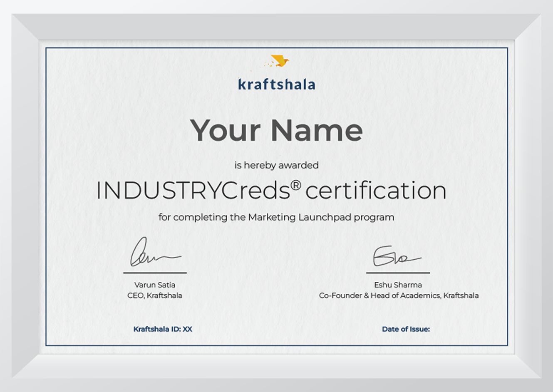Image resolution: width=553 pixels, height=392 pixels.
Task: Click Eshu Sharma's handwritten signature
Action: pyautogui.click(x=397, y=256)
